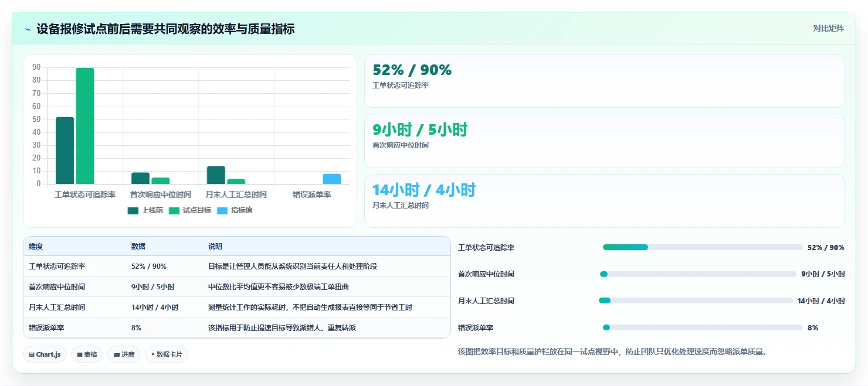Click the 试点目标 bar for 工单状态可追踪率
The image size is (868, 386).
[85, 126]
